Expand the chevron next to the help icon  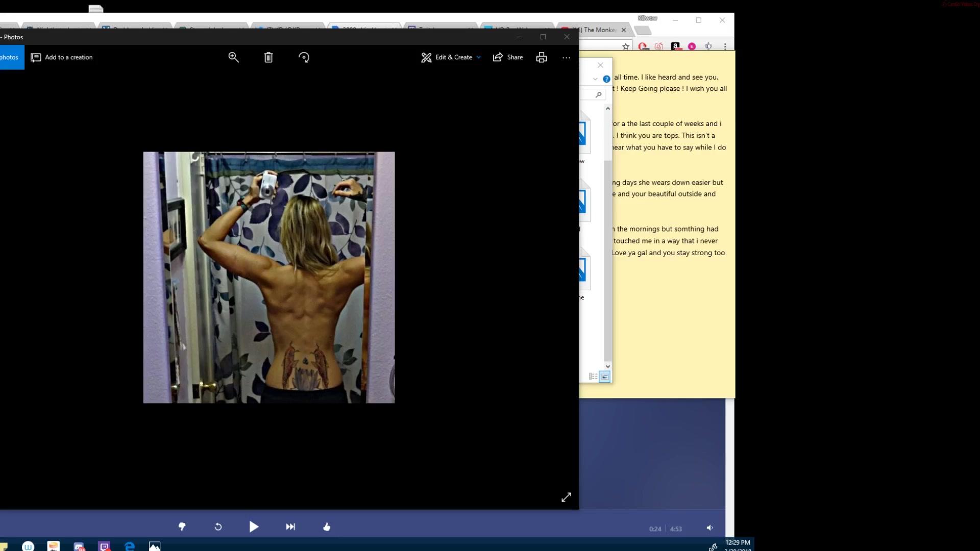pyautogui.click(x=595, y=79)
